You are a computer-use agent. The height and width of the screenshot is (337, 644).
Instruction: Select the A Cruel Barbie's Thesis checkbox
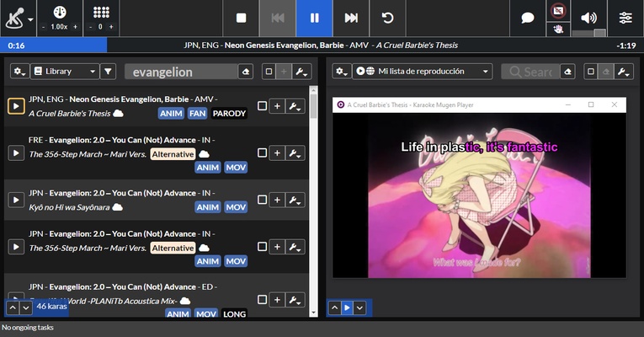coord(262,106)
